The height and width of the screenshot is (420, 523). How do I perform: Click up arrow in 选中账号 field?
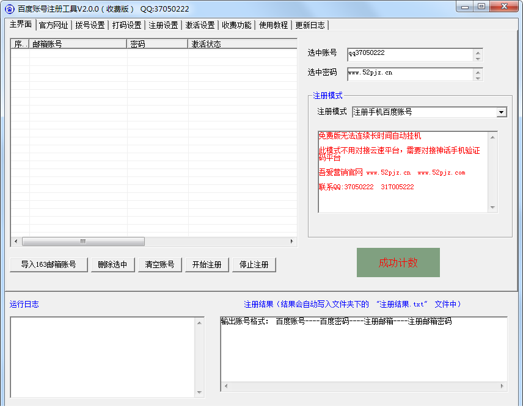click(478, 52)
